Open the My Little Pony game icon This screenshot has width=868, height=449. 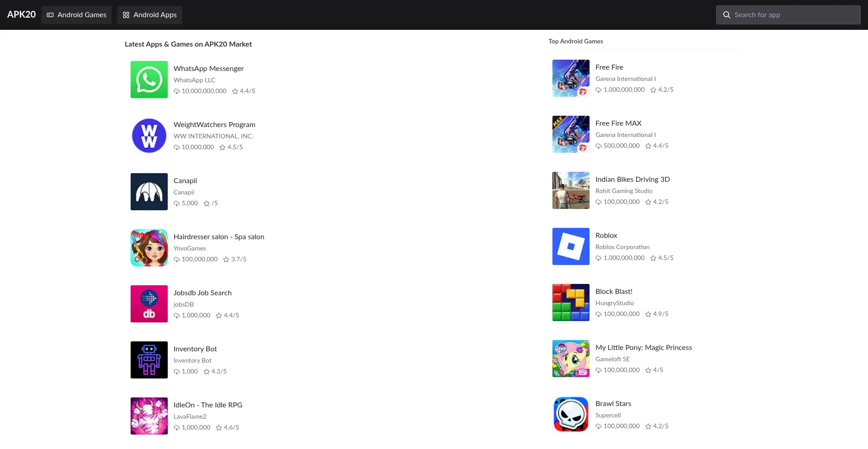tap(571, 359)
